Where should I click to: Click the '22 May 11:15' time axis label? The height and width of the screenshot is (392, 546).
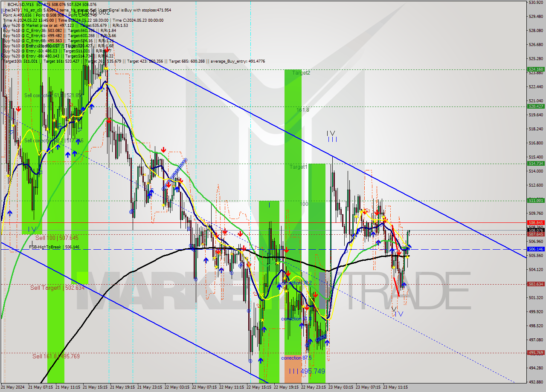(231, 388)
